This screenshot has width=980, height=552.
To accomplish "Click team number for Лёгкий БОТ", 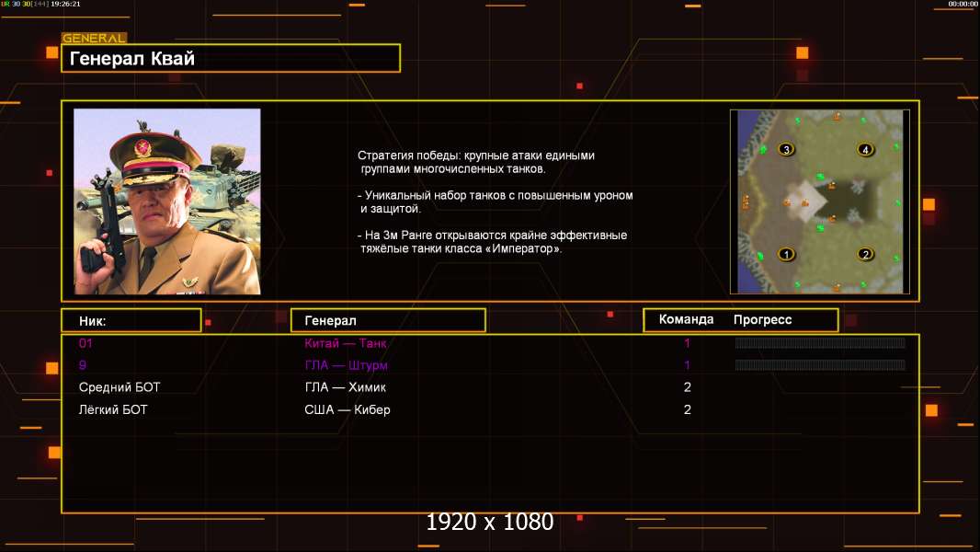I will (687, 410).
